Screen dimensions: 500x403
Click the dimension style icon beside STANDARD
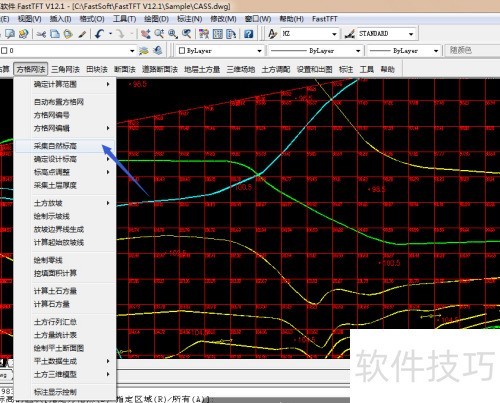[x=349, y=34]
